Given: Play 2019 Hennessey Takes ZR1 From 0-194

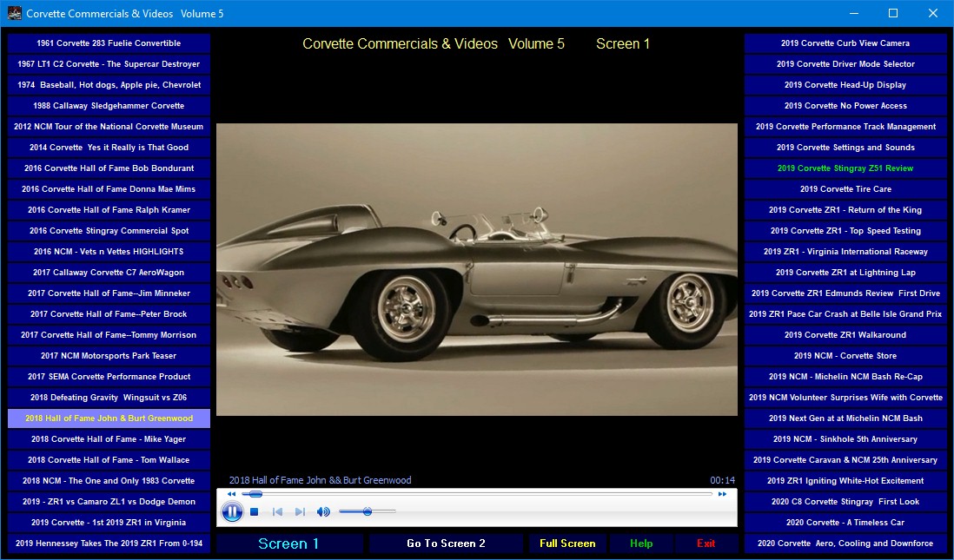Looking at the screenshot, I should pyautogui.click(x=109, y=543).
